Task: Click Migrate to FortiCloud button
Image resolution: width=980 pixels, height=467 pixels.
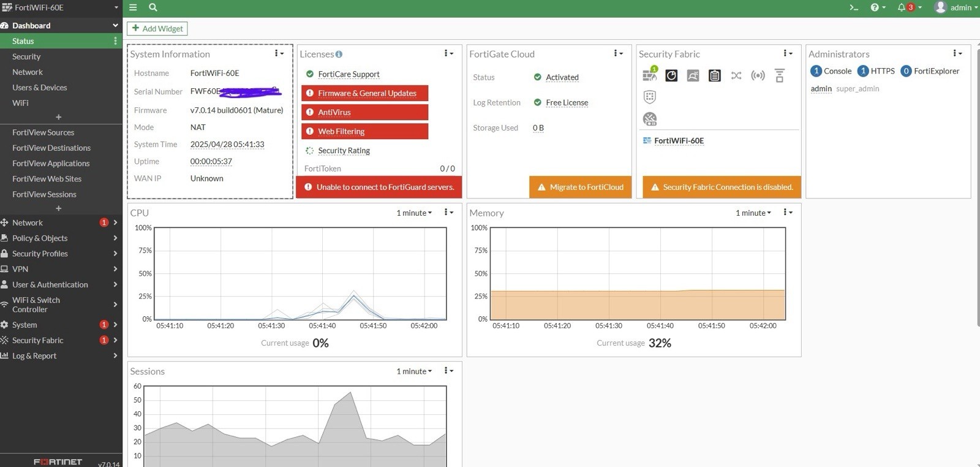Action: click(580, 187)
